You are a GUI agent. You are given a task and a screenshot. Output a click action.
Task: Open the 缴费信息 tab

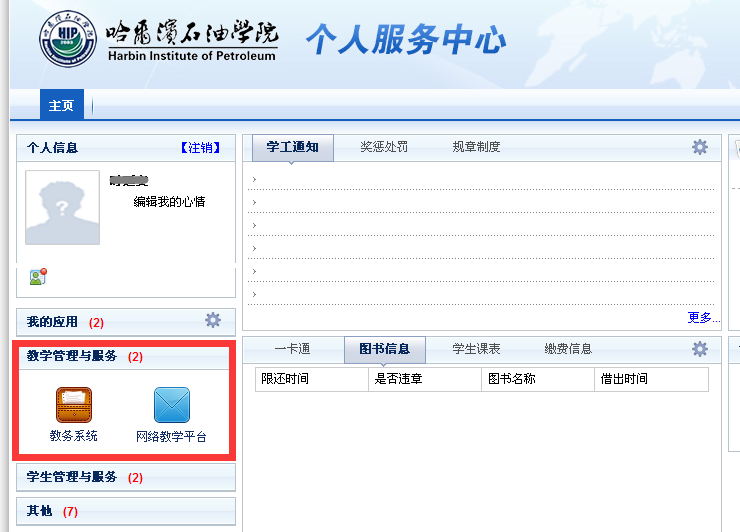click(x=568, y=349)
